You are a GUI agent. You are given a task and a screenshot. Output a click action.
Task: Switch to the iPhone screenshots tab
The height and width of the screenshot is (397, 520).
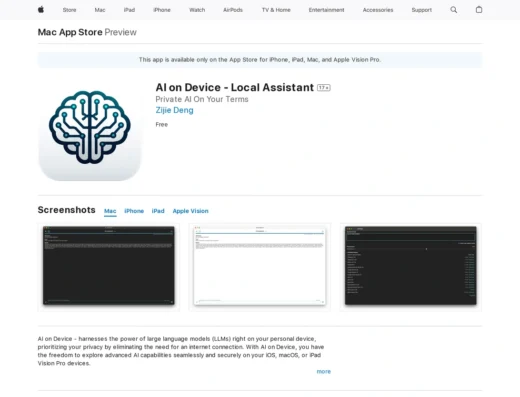point(134,211)
